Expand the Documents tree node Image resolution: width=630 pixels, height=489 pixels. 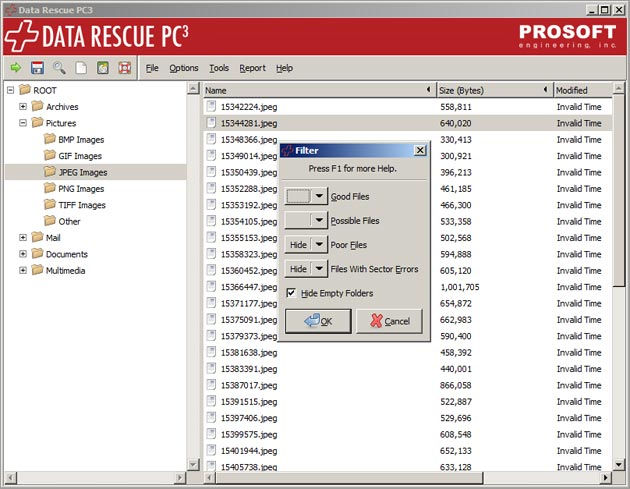coord(23,254)
